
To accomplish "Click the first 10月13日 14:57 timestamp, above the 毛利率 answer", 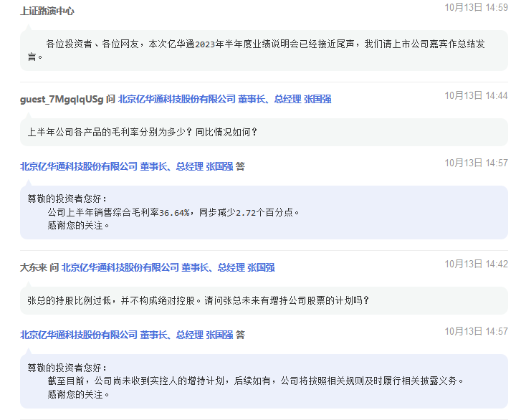I will 476,163.
